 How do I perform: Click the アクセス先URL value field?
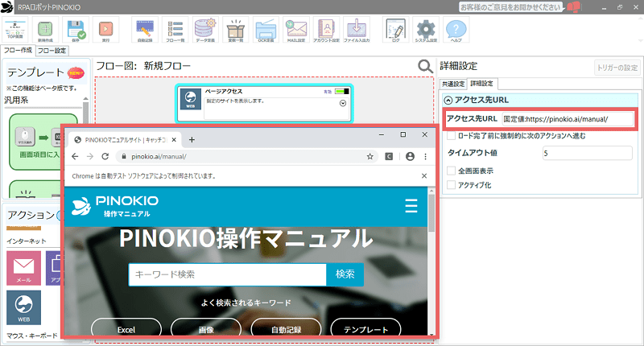pyautogui.click(x=568, y=119)
